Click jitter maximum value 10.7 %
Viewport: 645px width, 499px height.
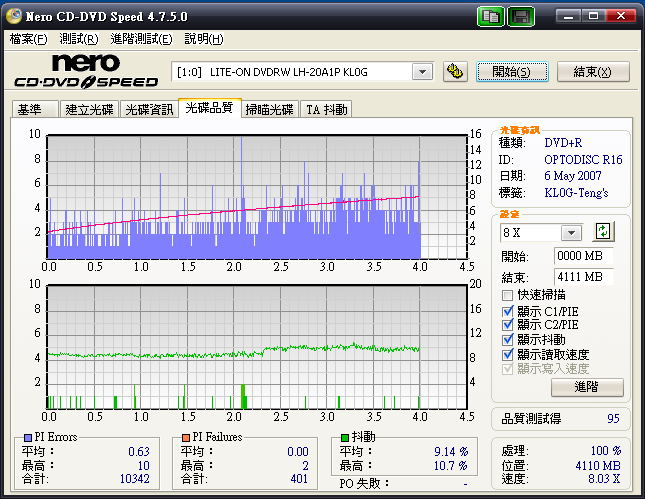click(451, 466)
